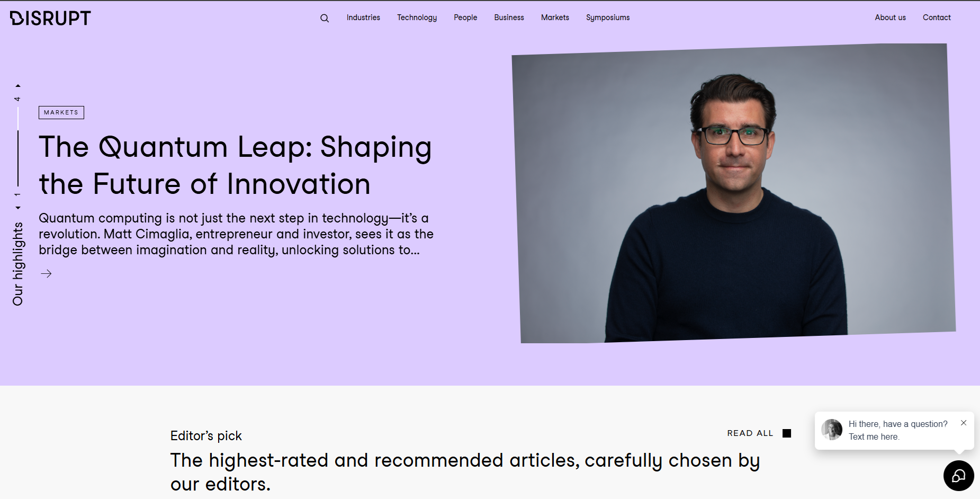
Task: Close the chat greeting popup
Action: pyautogui.click(x=964, y=423)
